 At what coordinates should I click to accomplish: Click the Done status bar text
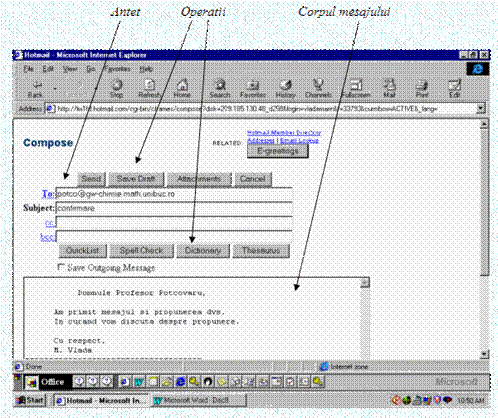click(x=34, y=367)
